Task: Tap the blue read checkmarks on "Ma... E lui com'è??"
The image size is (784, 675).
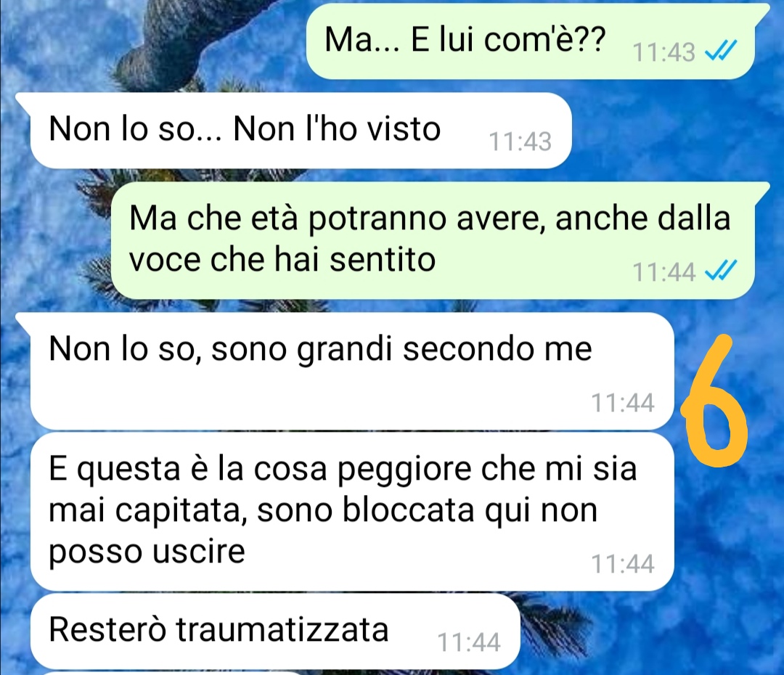Action: pyautogui.click(x=721, y=51)
